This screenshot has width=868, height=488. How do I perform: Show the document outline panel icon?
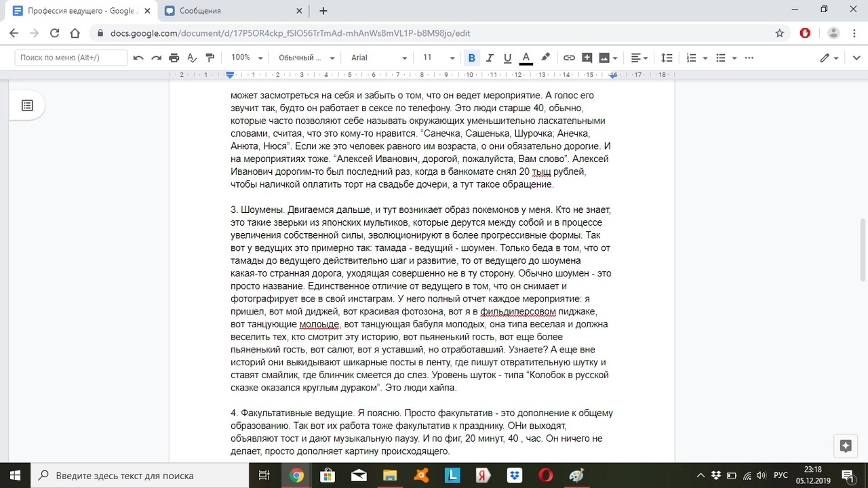tap(27, 106)
